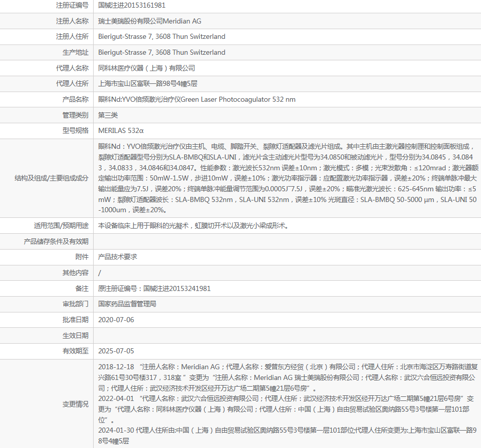
Task: Select the address value beside 注册人住所
Action: [162, 36]
